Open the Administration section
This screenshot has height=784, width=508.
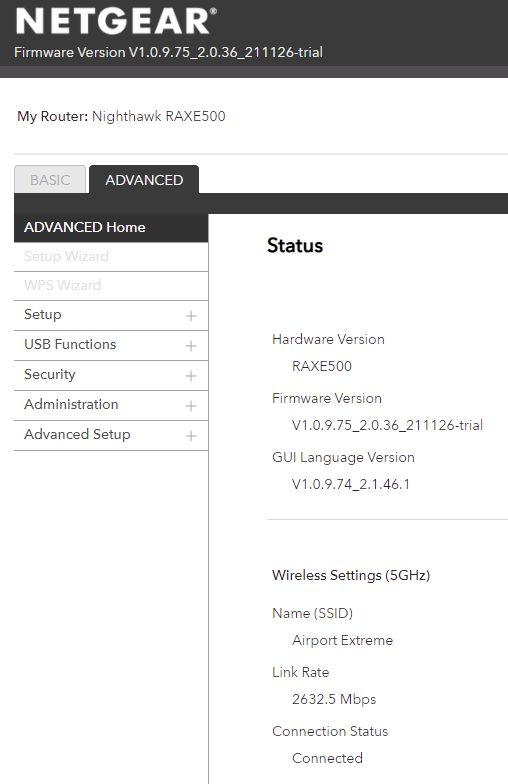click(x=111, y=405)
